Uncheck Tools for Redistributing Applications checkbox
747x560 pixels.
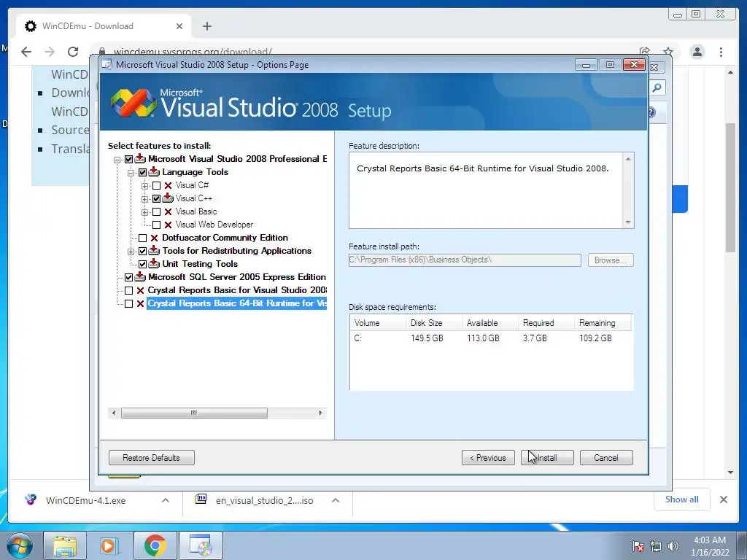click(x=142, y=251)
